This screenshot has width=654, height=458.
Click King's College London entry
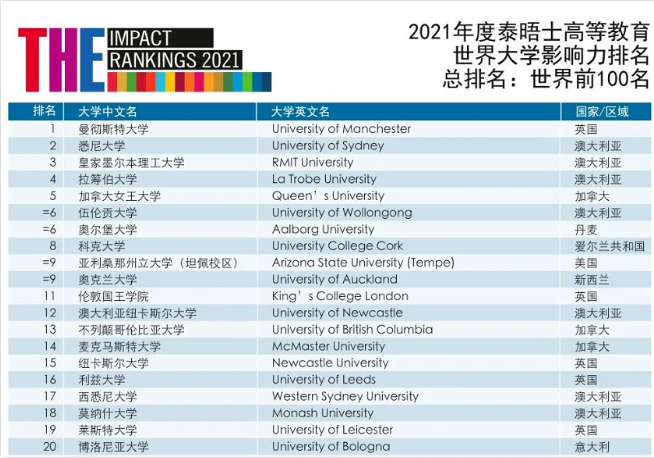pos(340,296)
